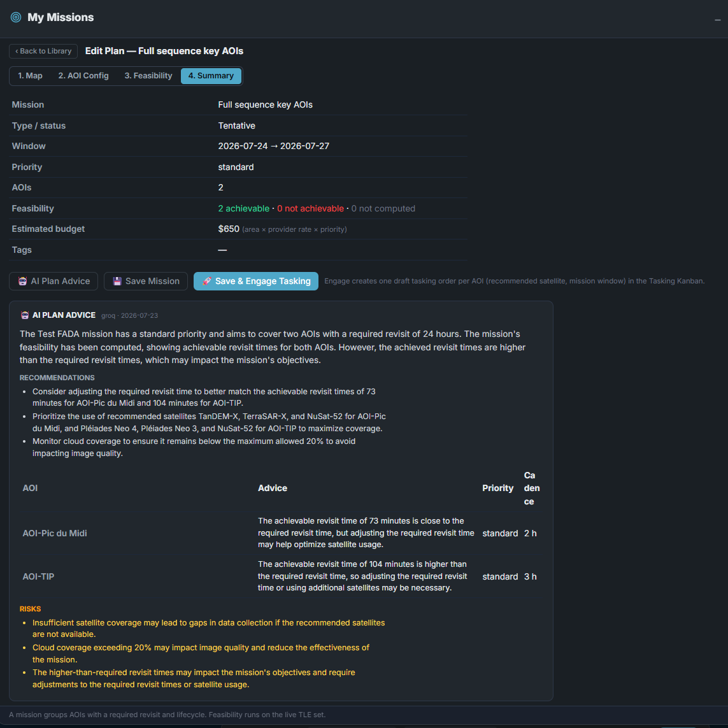
Task: Click the $650 estimated budget value
Action: pos(229,229)
